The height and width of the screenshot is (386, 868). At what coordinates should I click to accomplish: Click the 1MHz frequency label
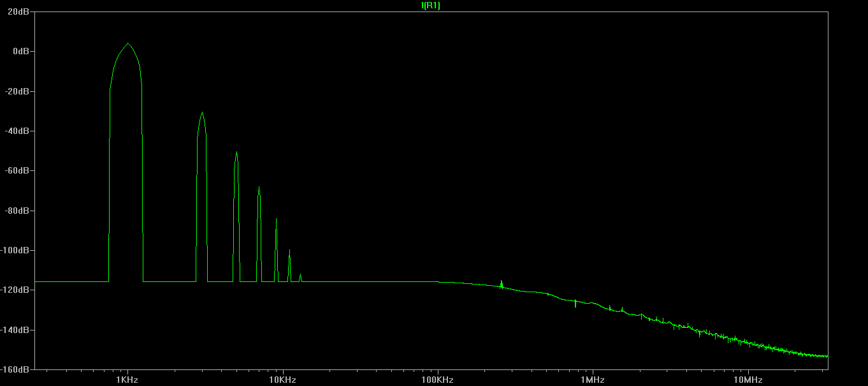click(x=593, y=380)
